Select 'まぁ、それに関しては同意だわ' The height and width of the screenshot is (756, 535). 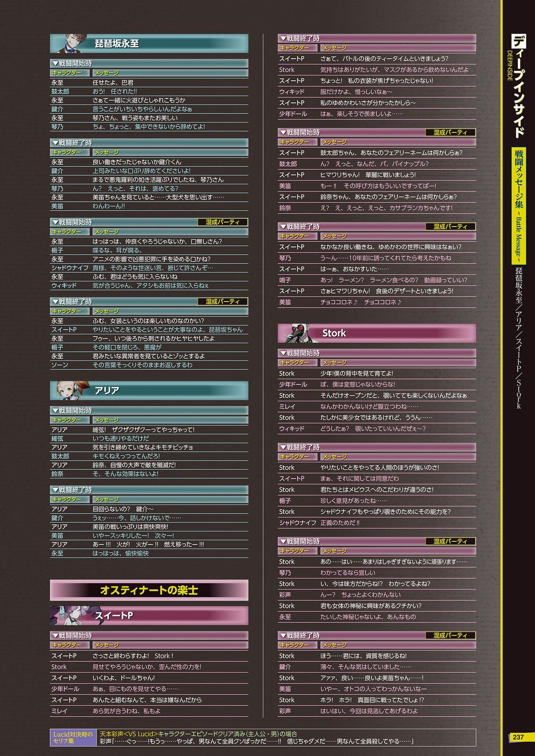point(359,478)
